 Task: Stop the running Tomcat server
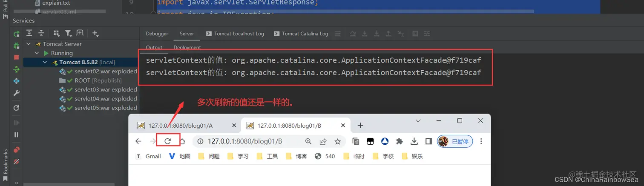click(x=17, y=57)
